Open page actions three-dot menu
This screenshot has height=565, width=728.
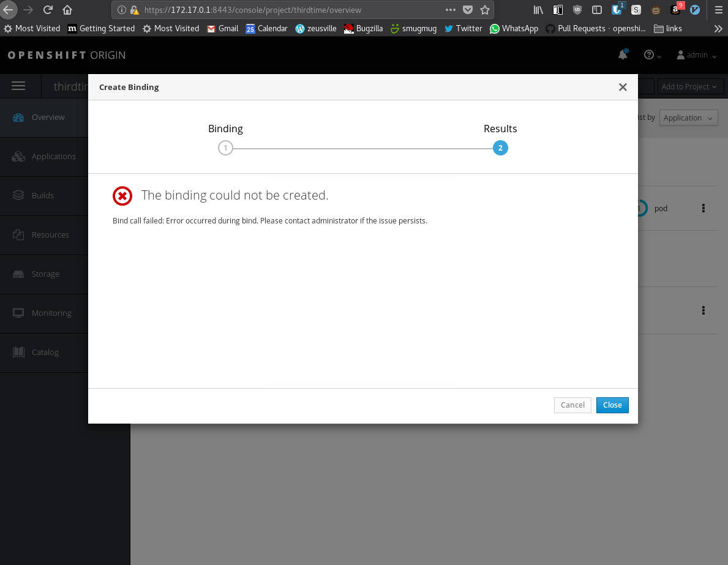point(451,10)
